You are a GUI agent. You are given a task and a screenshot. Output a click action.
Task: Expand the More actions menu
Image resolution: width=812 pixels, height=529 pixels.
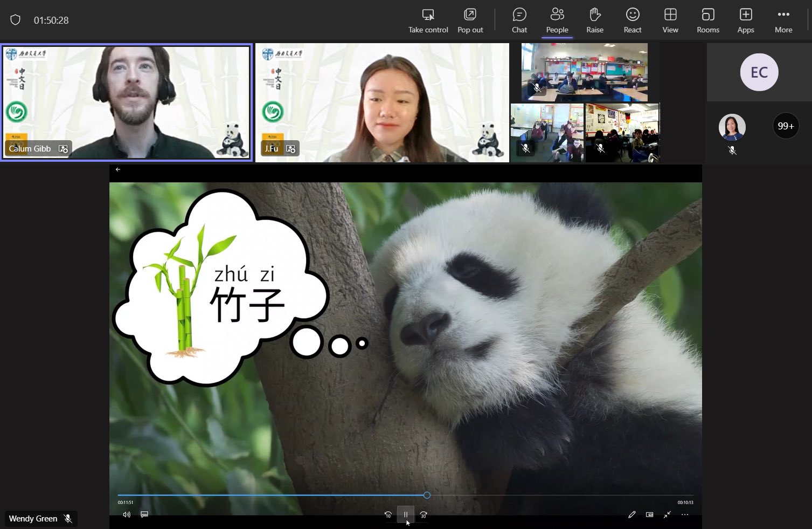click(x=783, y=20)
